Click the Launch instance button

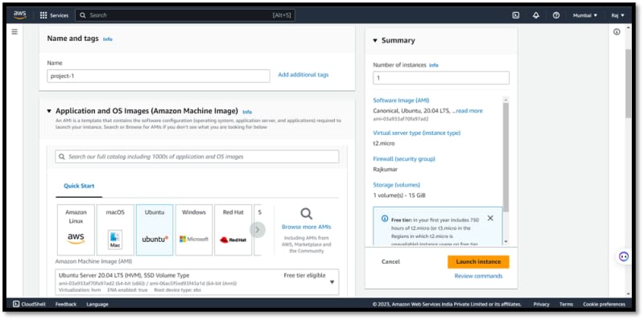478,262
